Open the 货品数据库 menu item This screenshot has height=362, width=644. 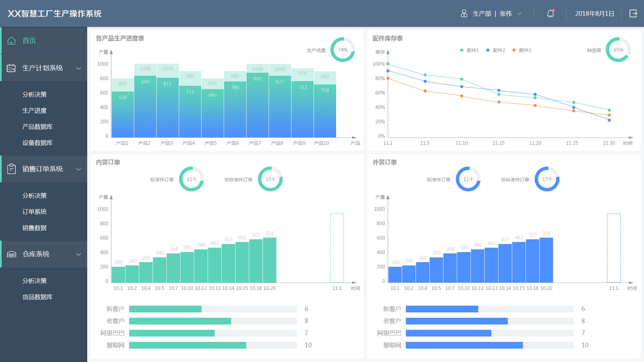tap(38, 297)
